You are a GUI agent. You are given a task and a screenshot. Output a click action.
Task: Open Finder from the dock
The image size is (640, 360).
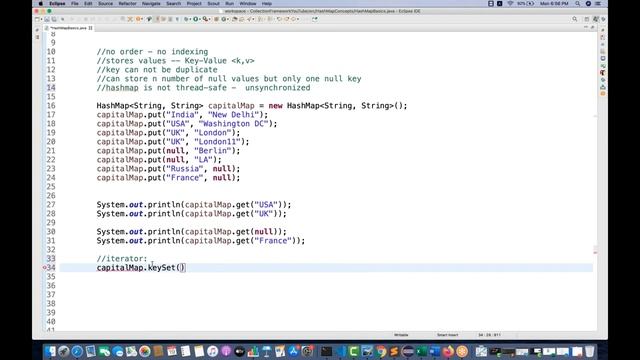50,351
